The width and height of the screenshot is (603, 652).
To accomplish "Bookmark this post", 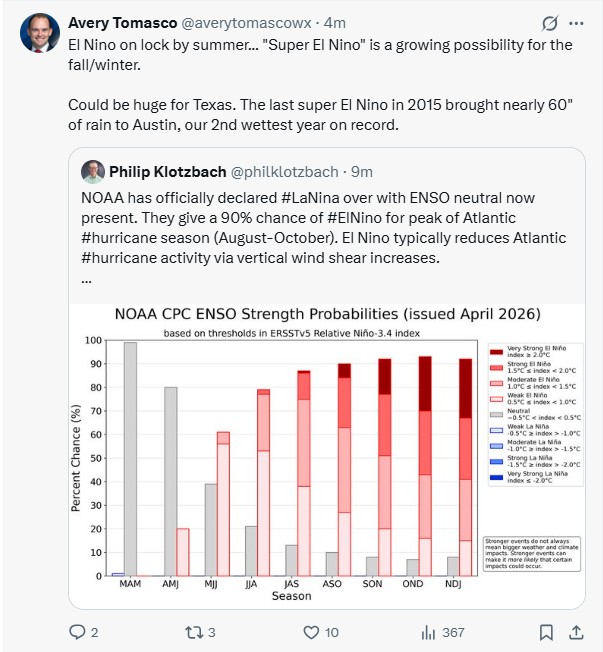I will [x=547, y=632].
